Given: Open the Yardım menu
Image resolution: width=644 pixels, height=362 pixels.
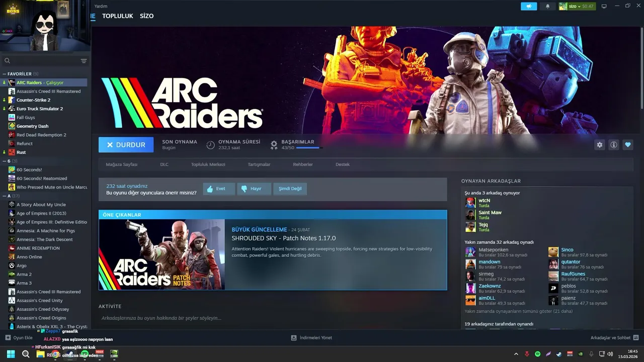Looking at the screenshot, I should (101, 6).
